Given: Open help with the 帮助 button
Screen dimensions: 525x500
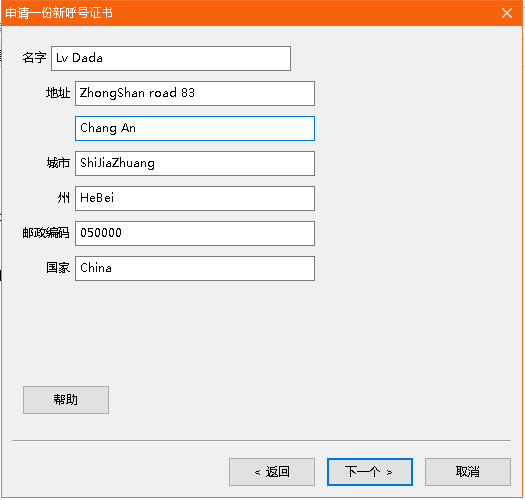Looking at the screenshot, I should click(x=66, y=400).
